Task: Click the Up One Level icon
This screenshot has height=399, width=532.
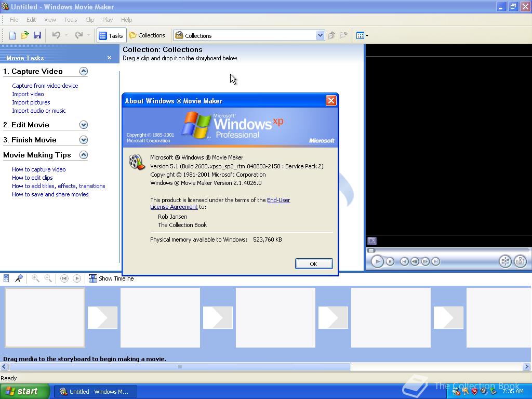Action: pos(332,35)
